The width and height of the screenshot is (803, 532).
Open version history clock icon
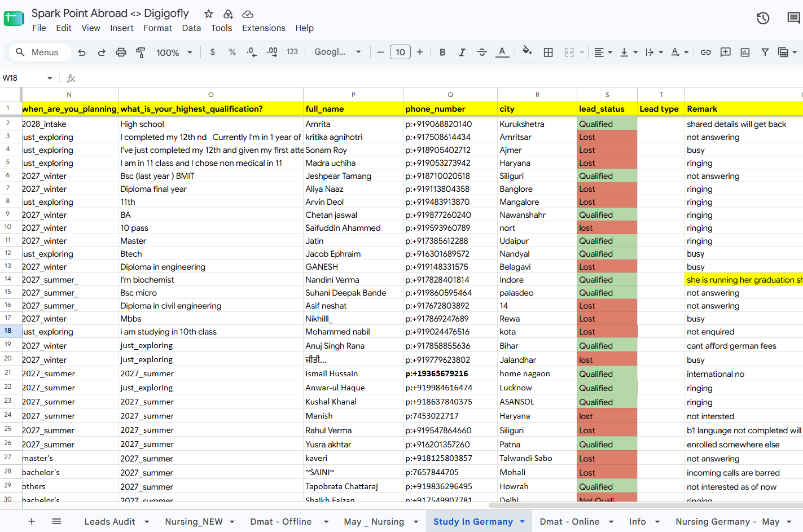763,18
